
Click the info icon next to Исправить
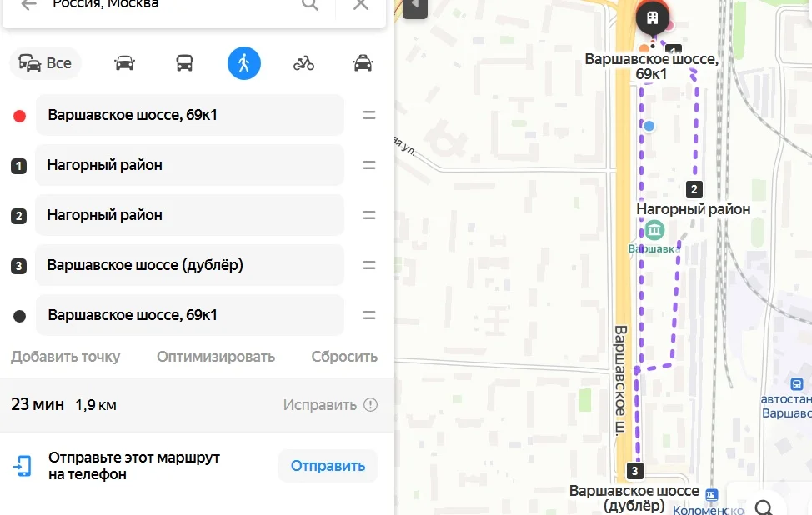[x=370, y=405]
